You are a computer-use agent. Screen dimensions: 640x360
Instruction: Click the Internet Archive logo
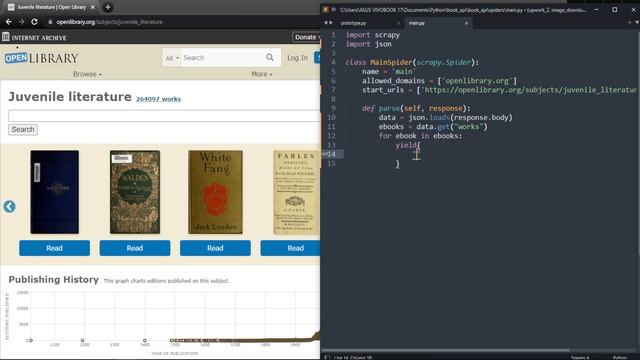pos(34,38)
